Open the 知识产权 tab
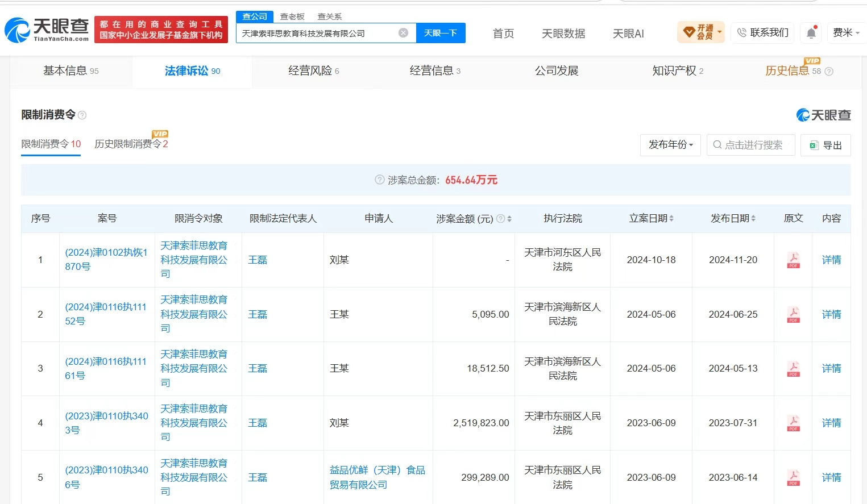This screenshot has height=504, width=867. pyautogui.click(x=678, y=71)
